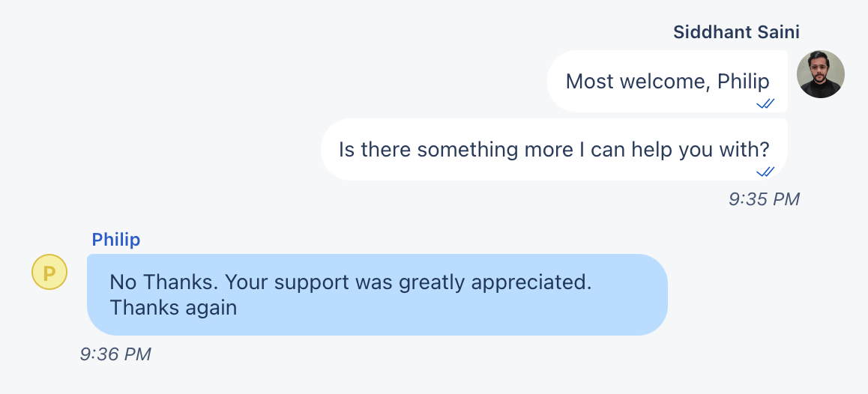Click the blue "Philip" sender name label
Screen dimensions: 868x394
115,240
